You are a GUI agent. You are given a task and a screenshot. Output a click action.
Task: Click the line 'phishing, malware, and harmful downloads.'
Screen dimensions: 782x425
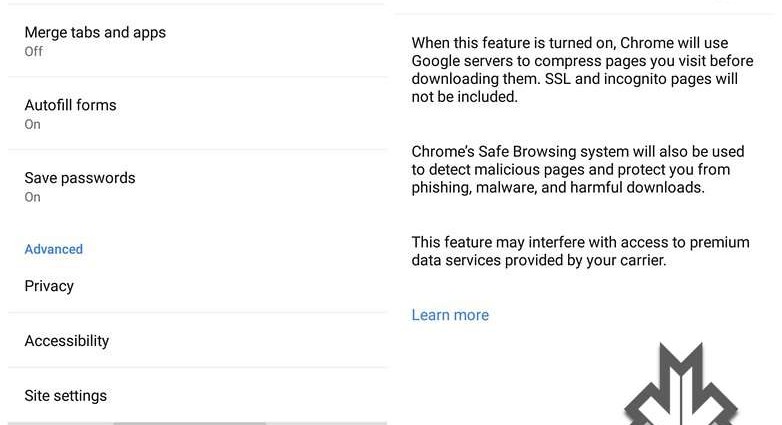(558, 188)
